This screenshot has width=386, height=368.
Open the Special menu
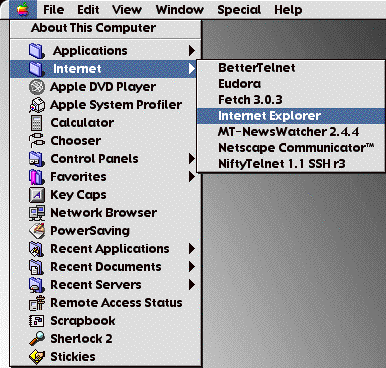[239, 10]
